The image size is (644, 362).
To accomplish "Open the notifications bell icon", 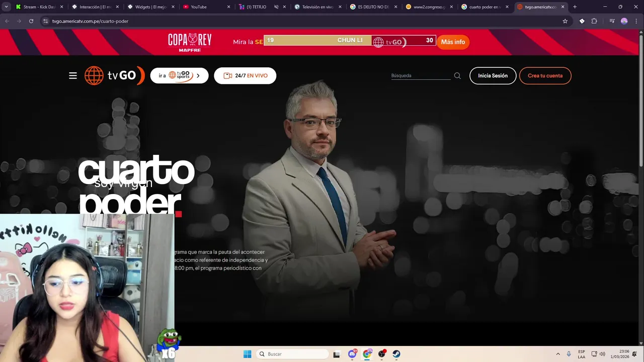I will (635, 354).
